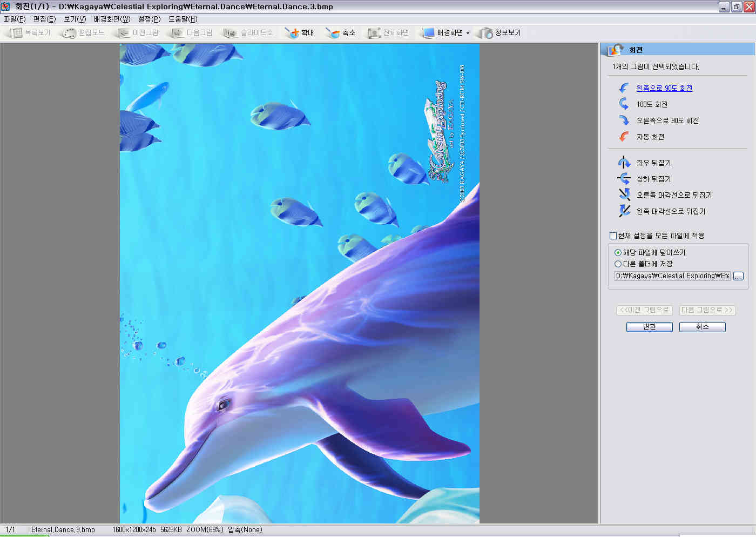Click the 180도 회전 rotate icon
The height and width of the screenshot is (537, 756).
click(624, 104)
